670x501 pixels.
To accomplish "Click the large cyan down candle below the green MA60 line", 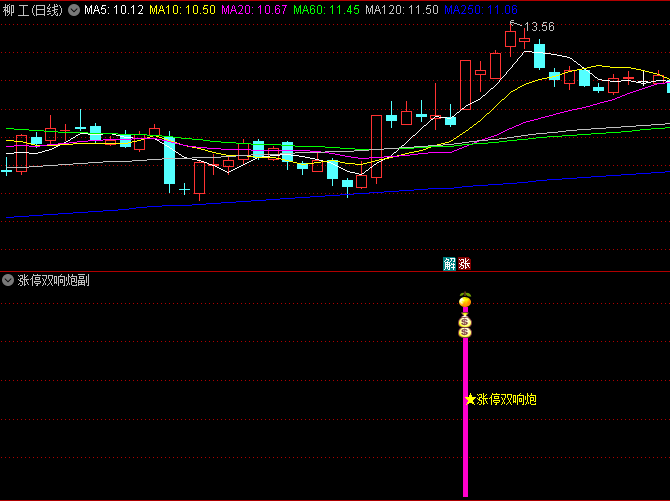I will coord(170,160).
